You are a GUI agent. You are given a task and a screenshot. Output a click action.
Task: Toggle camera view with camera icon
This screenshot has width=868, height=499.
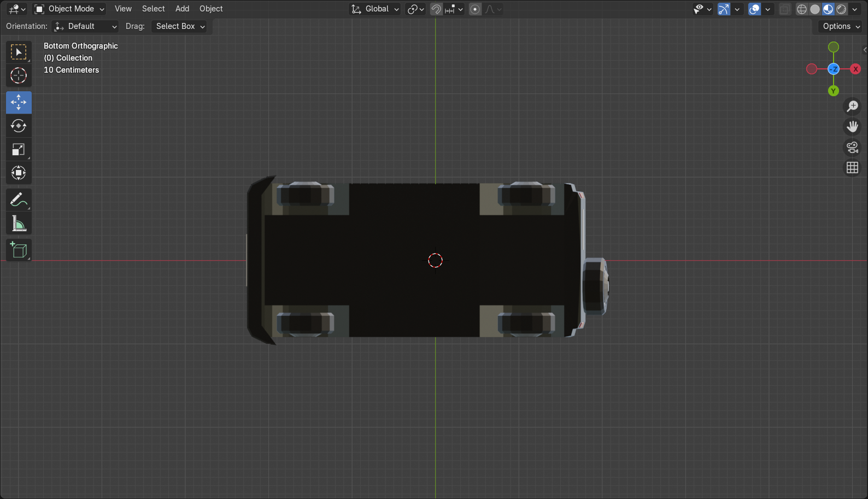coord(852,147)
